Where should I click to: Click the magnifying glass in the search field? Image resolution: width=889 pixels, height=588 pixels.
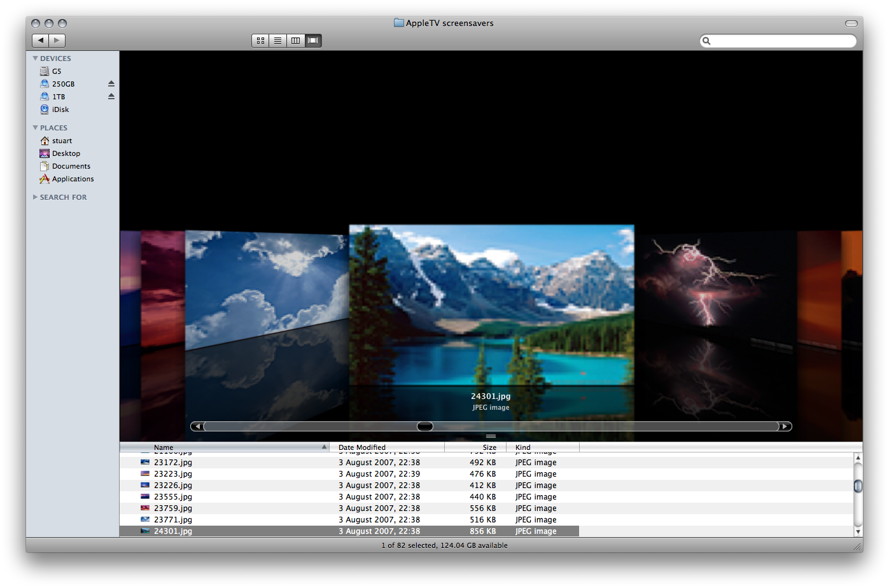706,41
